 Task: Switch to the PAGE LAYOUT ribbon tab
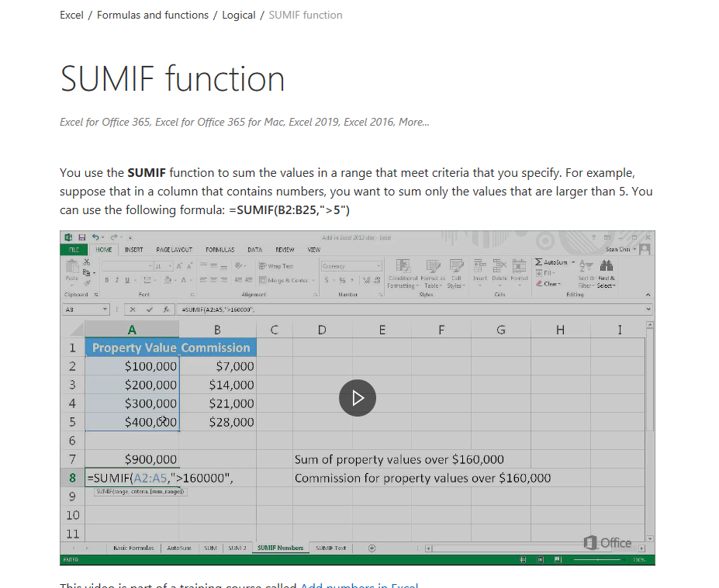(174, 250)
